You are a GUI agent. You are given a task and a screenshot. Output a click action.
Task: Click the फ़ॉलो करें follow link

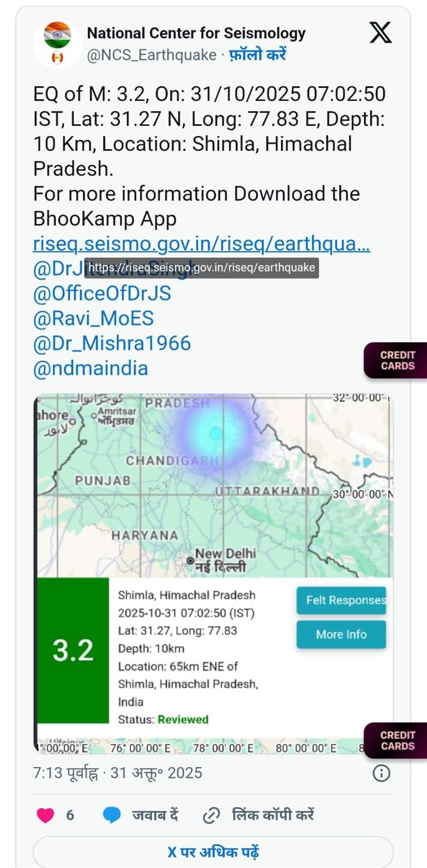point(257,55)
